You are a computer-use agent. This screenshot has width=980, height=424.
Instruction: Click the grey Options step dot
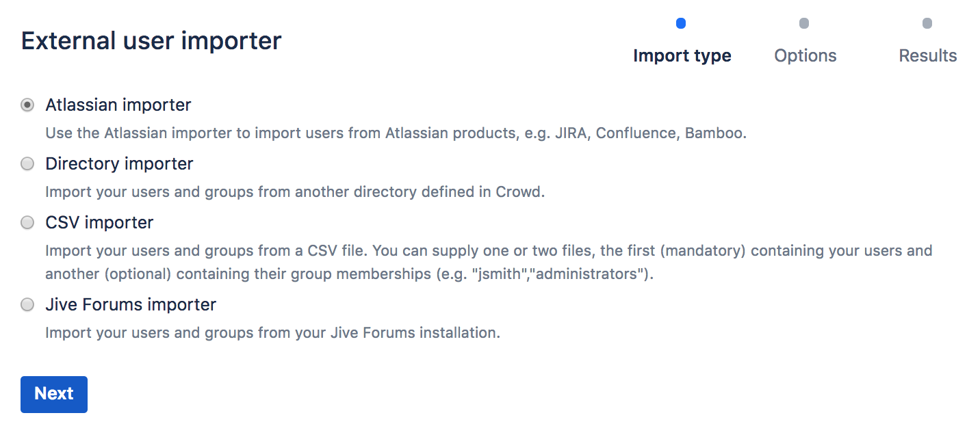(x=804, y=24)
